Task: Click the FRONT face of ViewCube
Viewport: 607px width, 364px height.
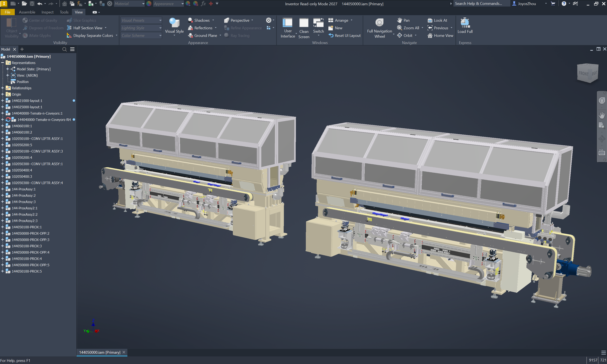Action: [584, 73]
